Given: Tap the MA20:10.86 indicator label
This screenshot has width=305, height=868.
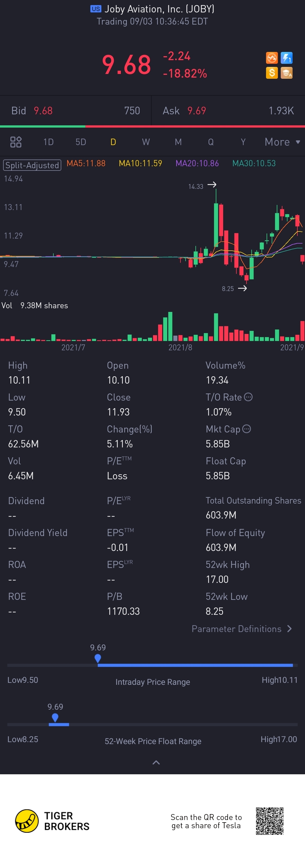Looking at the screenshot, I should point(197,163).
